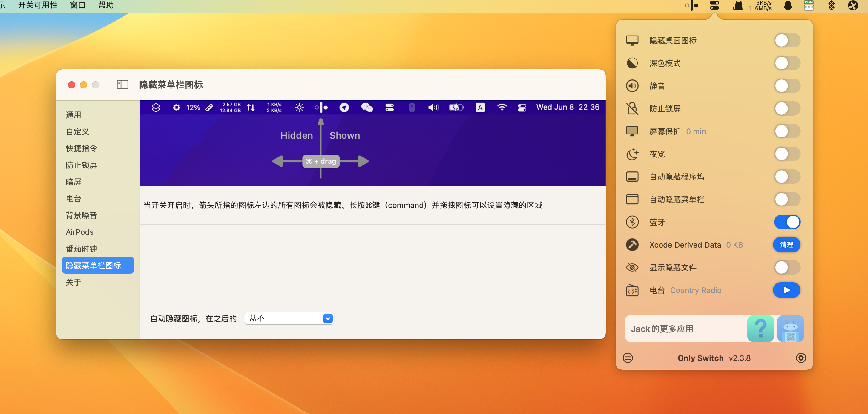
Task: Click the list menu icon beside Only Switch
Action: (628, 358)
